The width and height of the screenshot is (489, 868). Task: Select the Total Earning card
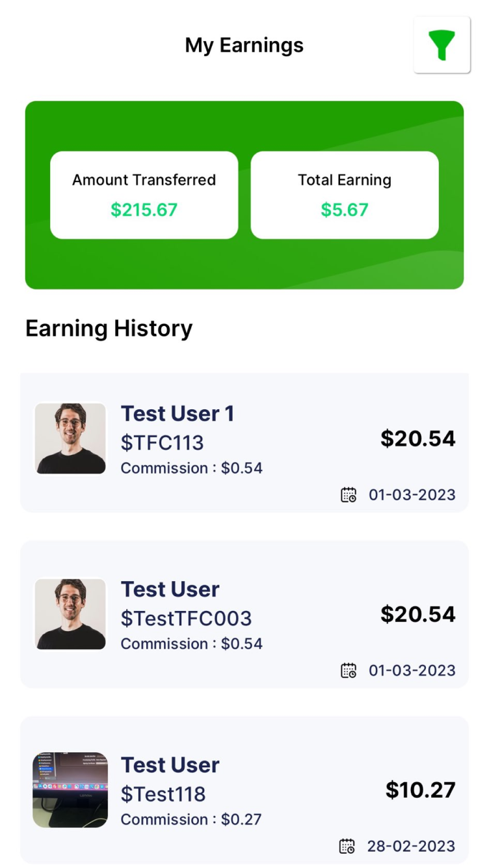tap(345, 195)
